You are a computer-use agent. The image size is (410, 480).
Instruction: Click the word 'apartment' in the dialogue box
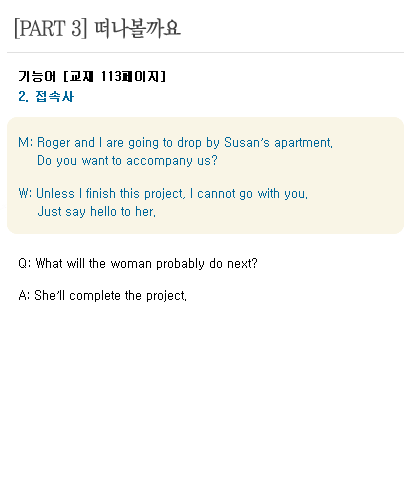303,143
